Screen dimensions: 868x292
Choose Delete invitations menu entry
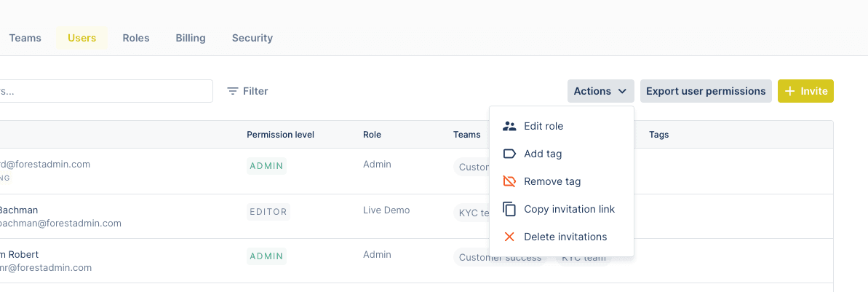click(562, 237)
